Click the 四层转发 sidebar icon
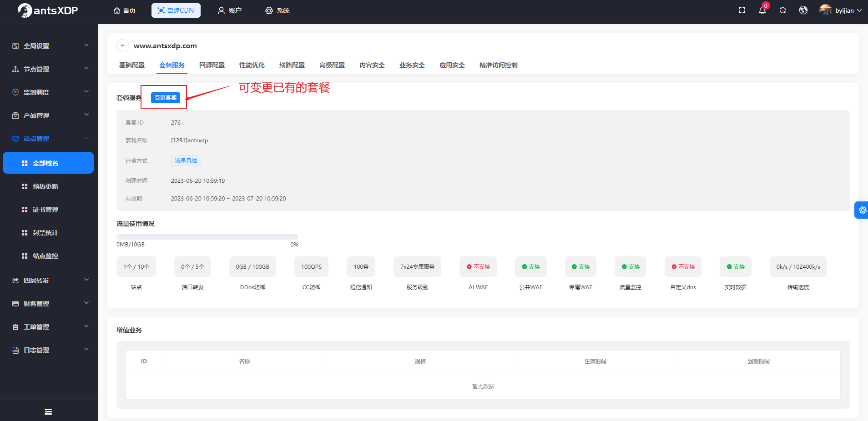The image size is (868, 421). pos(15,281)
